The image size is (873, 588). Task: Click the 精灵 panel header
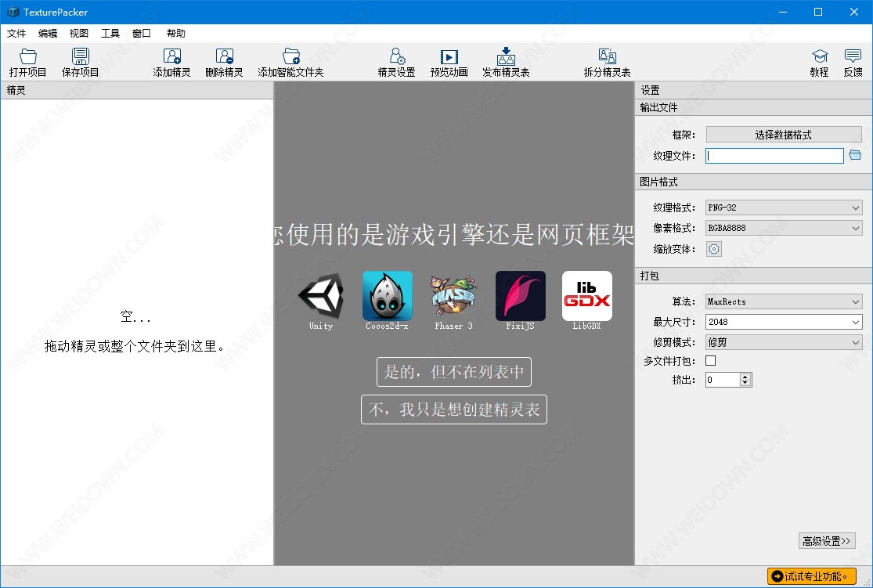[137, 90]
